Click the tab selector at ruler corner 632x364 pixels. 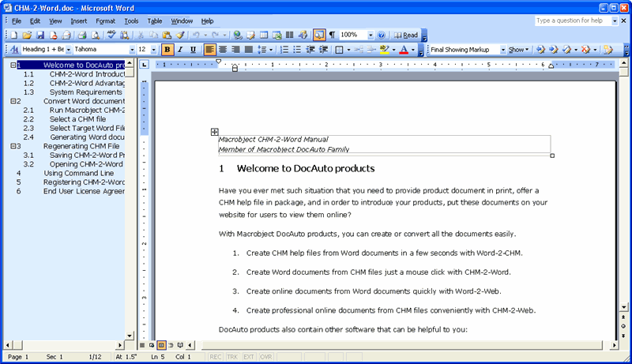[145, 65]
